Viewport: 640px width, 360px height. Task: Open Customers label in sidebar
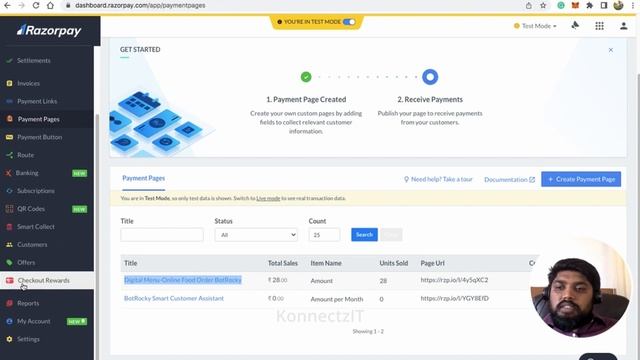(32, 245)
